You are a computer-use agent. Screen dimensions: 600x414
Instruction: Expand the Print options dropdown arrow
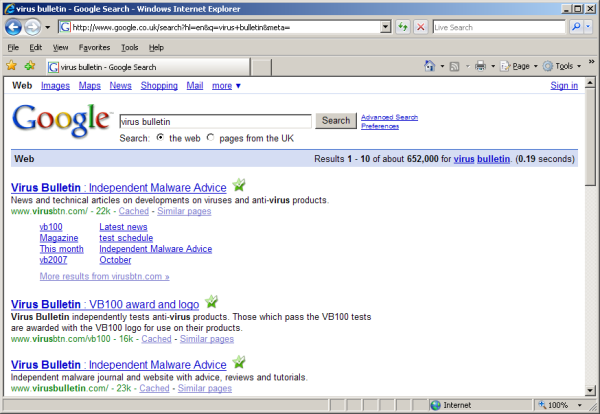pos(493,66)
